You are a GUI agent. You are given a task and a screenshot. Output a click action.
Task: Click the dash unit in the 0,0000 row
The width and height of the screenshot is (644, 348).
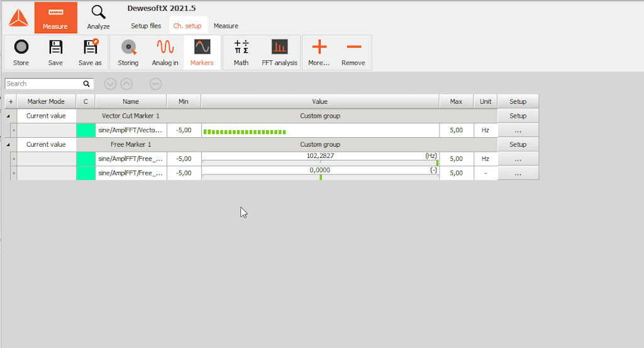click(x=486, y=173)
